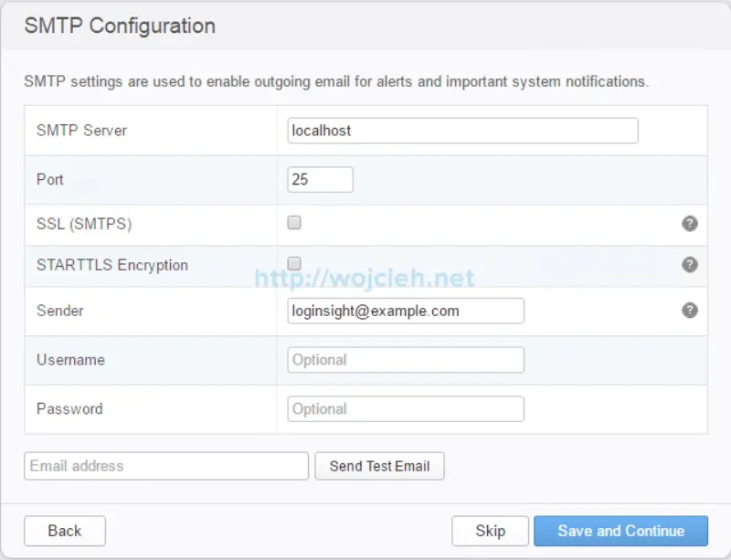Click the Username row label

tap(71, 360)
